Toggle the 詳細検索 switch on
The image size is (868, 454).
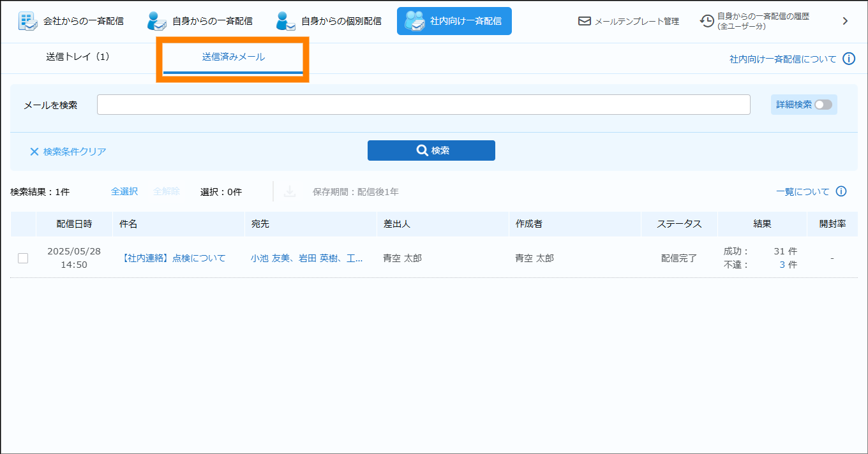[x=823, y=105]
